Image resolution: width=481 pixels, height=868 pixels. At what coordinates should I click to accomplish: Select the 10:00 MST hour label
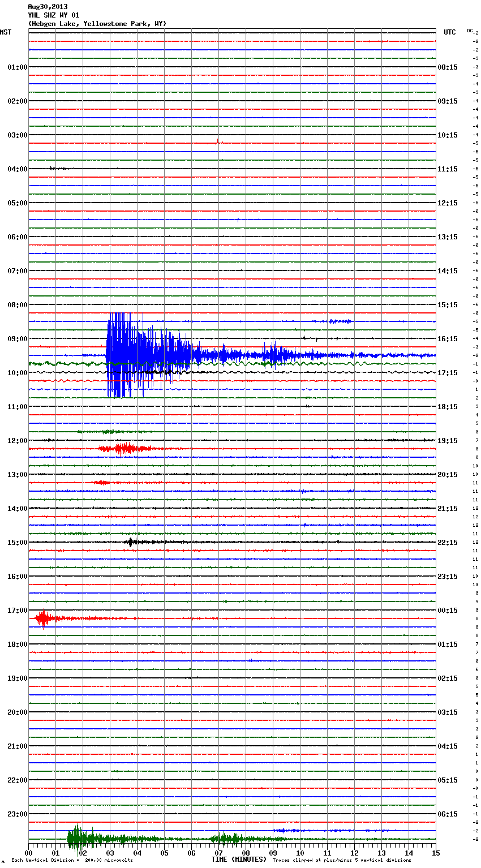18,373
